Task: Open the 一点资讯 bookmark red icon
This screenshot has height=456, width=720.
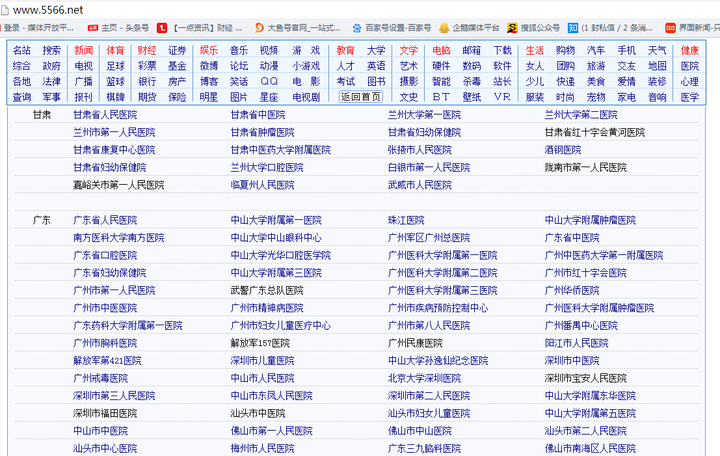Action: pyautogui.click(x=162, y=28)
